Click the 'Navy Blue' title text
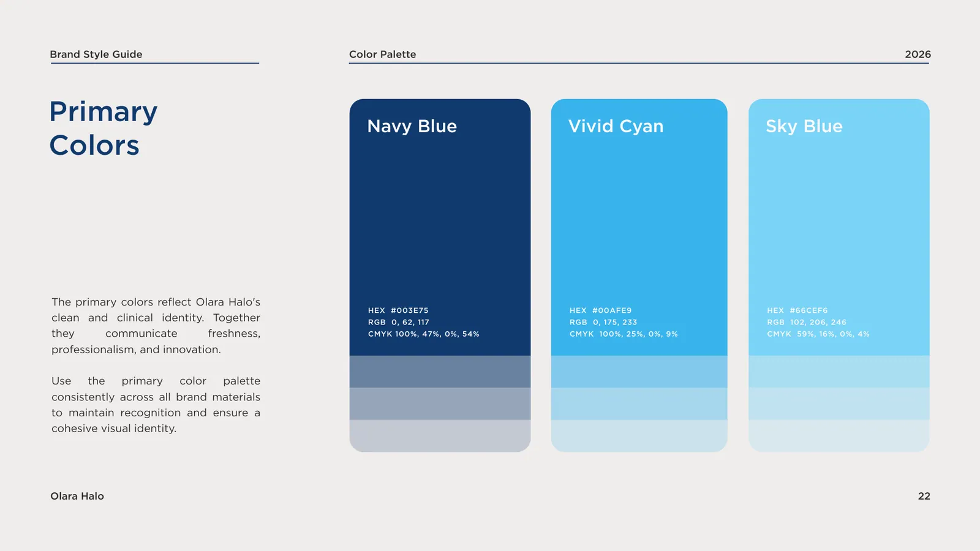The height and width of the screenshot is (551, 980). 412,126
